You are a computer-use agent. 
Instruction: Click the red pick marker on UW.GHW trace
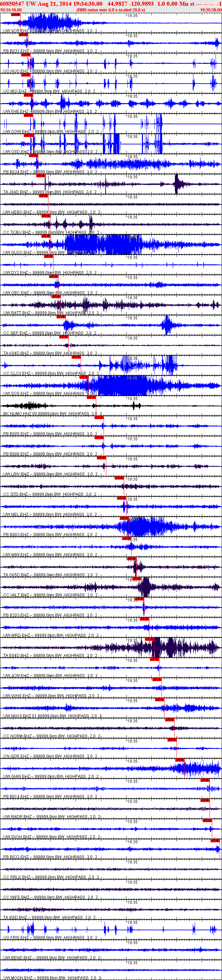point(180,760)
